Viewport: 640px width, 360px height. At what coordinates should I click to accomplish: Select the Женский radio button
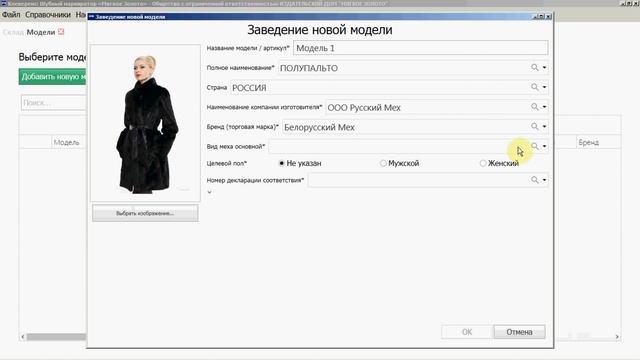tap(483, 163)
